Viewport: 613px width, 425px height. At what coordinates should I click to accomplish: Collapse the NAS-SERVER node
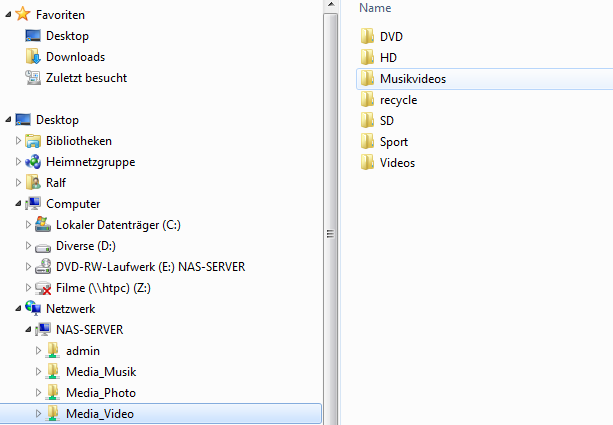pyautogui.click(x=28, y=330)
